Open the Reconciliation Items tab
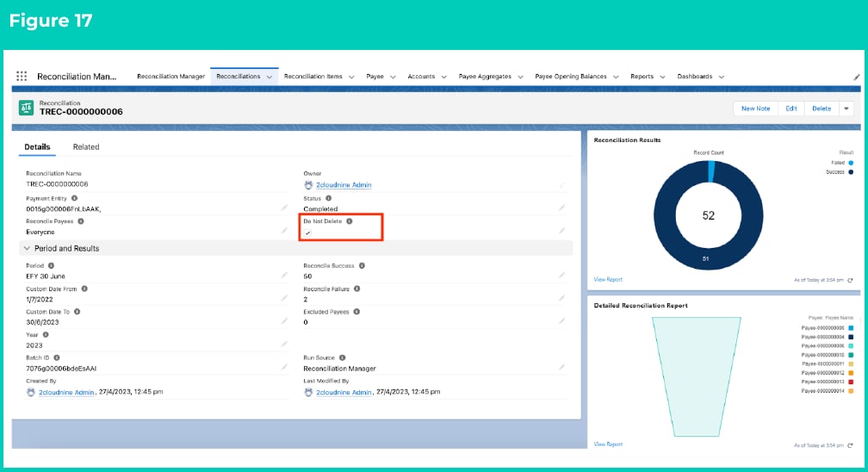The width and height of the screenshot is (868, 472). (x=313, y=77)
